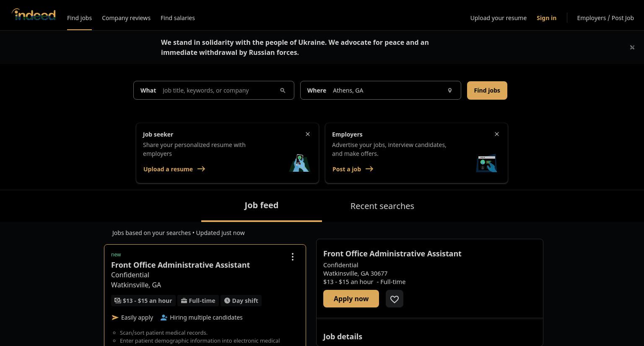Open Company reviews
Screen dimensions: 644x346
(126, 18)
